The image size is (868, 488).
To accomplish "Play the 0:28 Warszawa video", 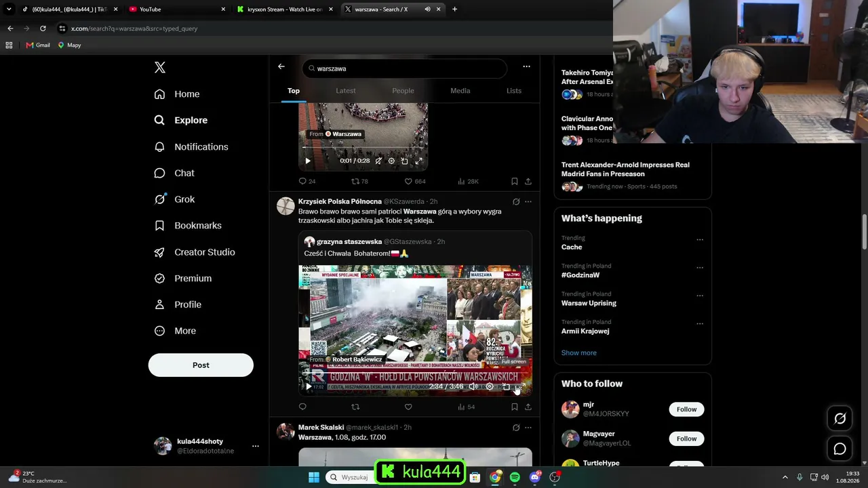I will coord(307,161).
